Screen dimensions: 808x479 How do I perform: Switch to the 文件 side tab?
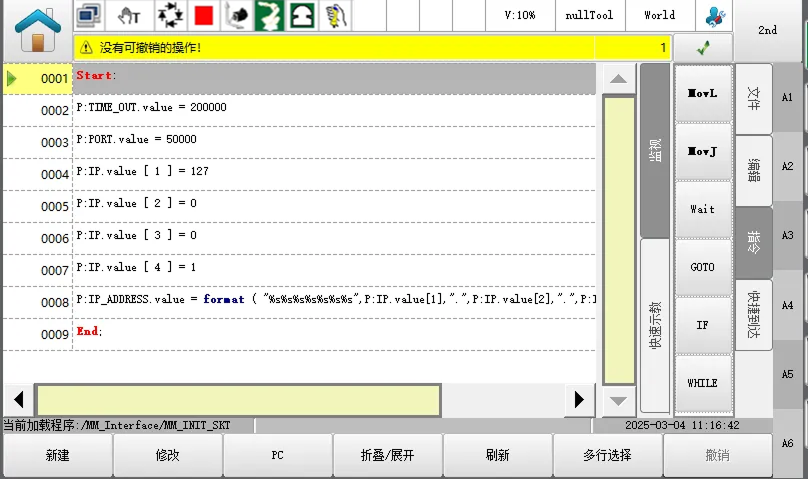(x=753, y=98)
